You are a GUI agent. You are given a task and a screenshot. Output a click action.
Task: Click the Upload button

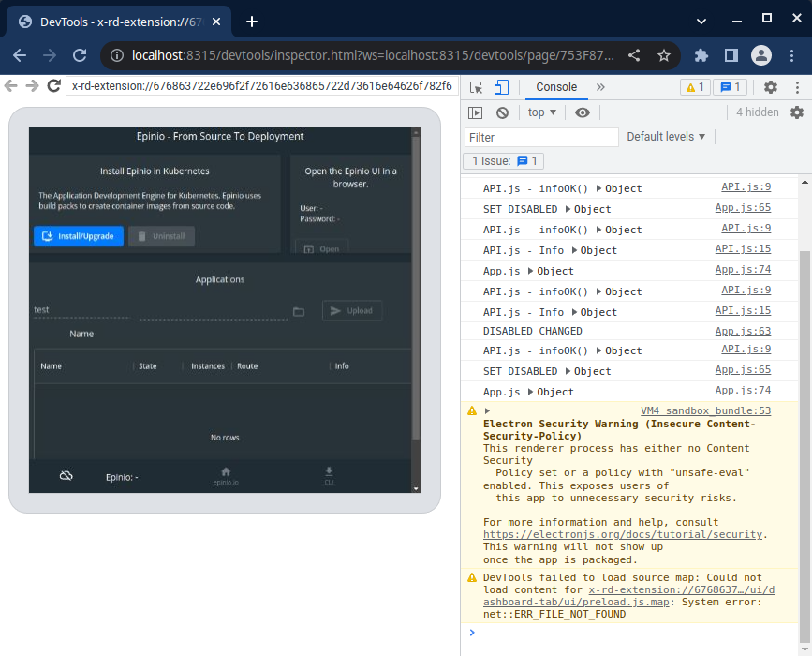click(x=352, y=311)
